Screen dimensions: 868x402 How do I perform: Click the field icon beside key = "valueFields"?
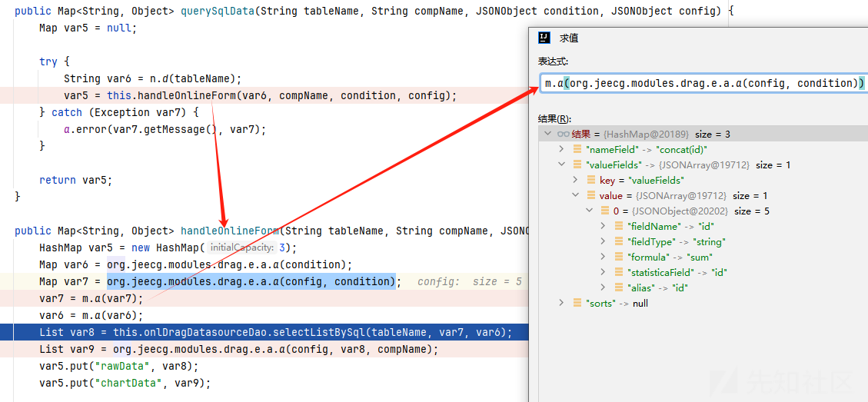click(x=591, y=180)
